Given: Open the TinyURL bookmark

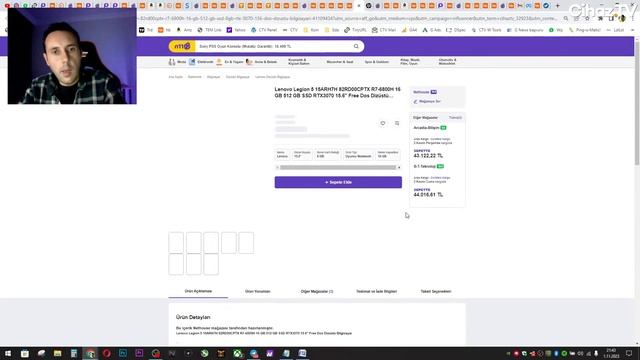Looking at the screenshot, I should [355, 30].
